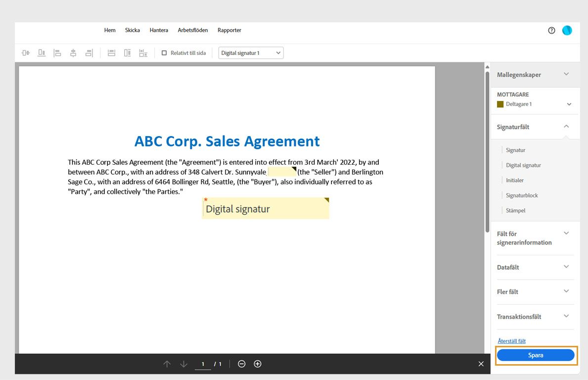Open the Digital signatur 1 dropdown

tap(251, 53)
